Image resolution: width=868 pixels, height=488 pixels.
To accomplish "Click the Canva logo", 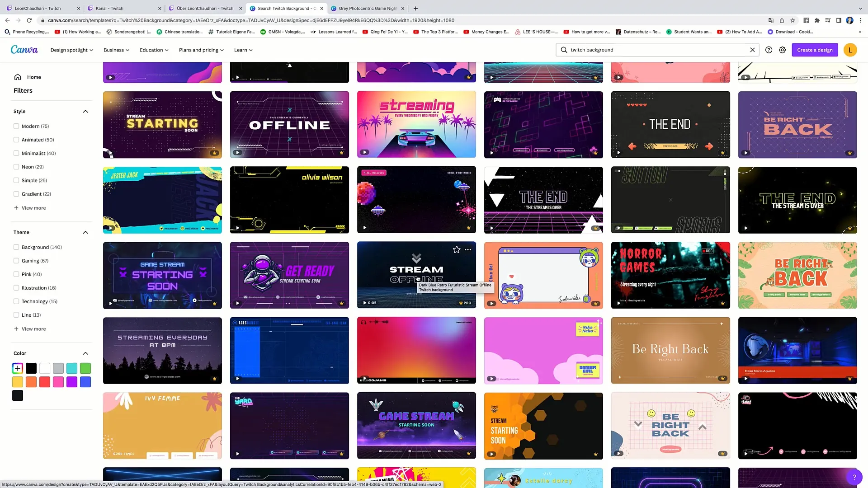I will click(24, 50).
